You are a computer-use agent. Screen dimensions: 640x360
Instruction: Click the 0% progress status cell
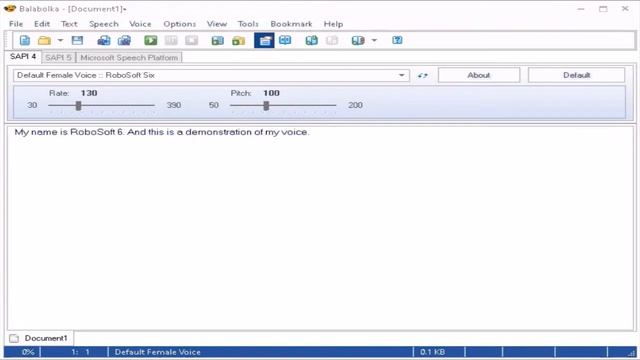pyautogui.click(x=23, y=352)
